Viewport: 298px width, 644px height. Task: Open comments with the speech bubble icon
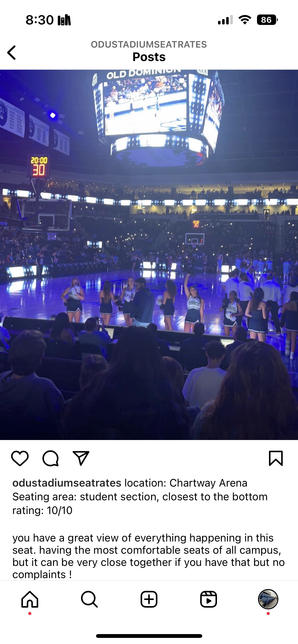point(50,458)
